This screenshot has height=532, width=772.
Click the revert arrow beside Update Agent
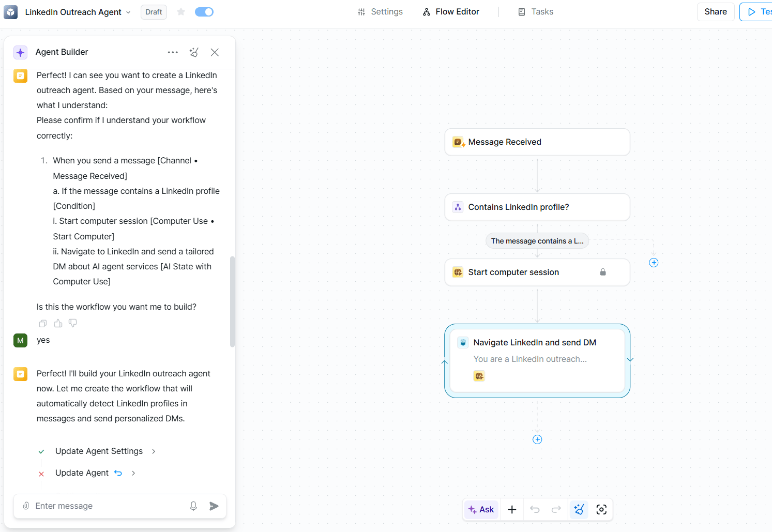118,473
